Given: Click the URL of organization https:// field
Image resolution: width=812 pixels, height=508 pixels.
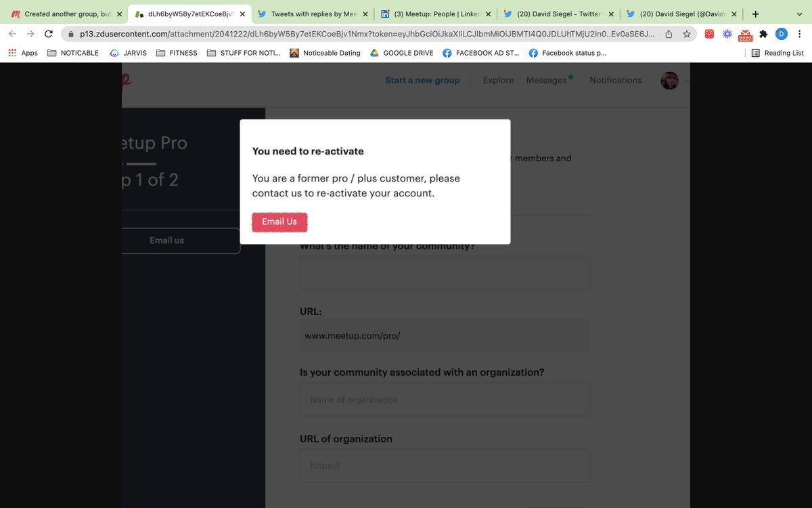Looking at the screenshot, I should point(445,465).
